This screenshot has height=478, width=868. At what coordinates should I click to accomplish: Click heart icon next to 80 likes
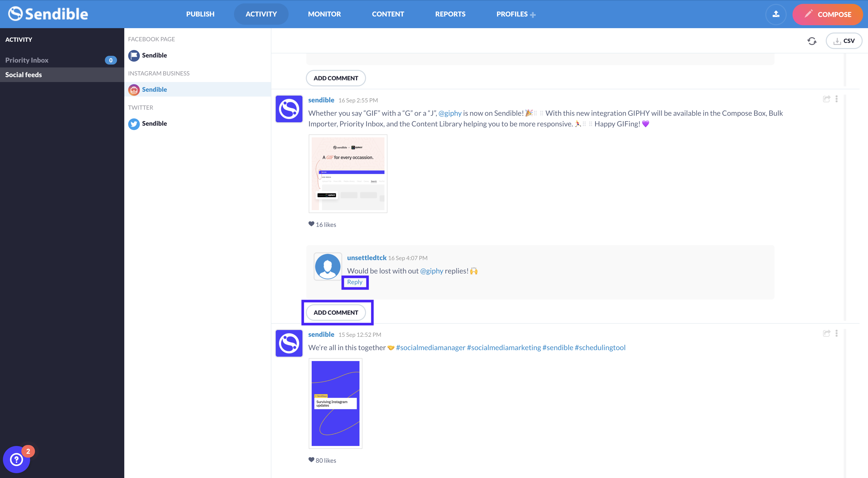point(311,460)
